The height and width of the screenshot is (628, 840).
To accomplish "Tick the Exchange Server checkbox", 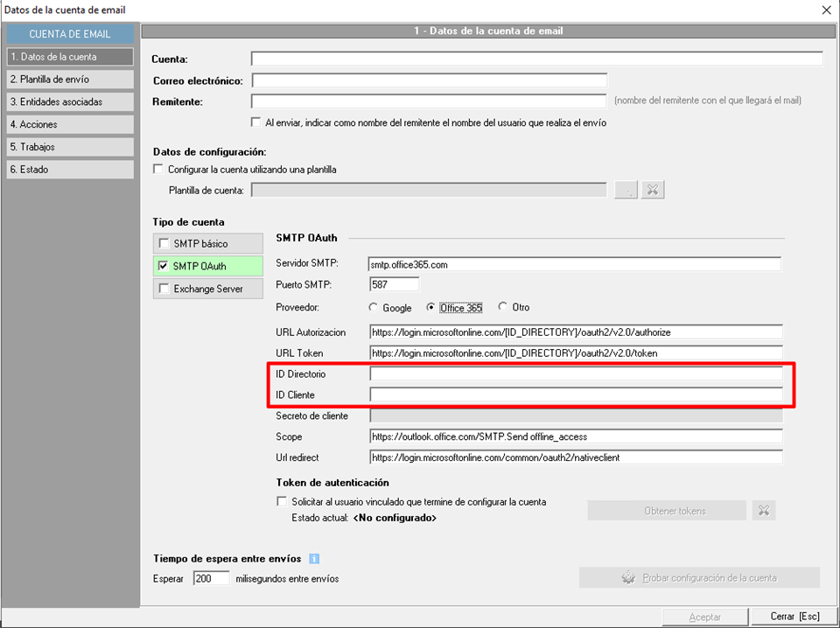I will [164, 289].
